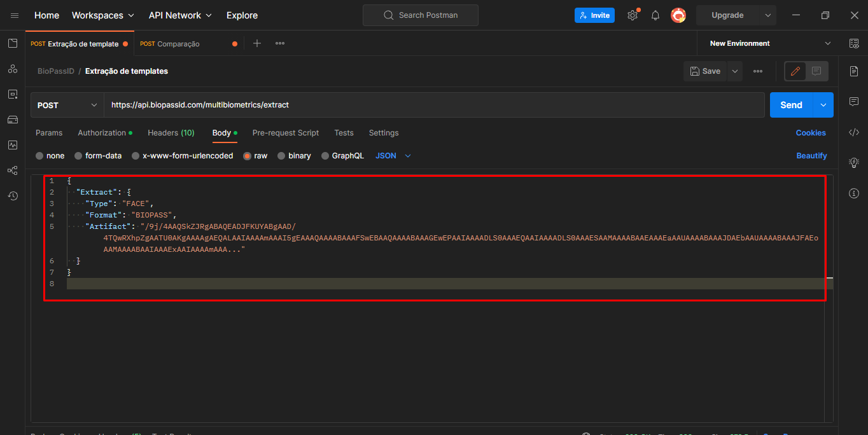The width and height of the screenshot is (868, 435).
Task: Select the none body option
Action: click(x=50, y=156)
